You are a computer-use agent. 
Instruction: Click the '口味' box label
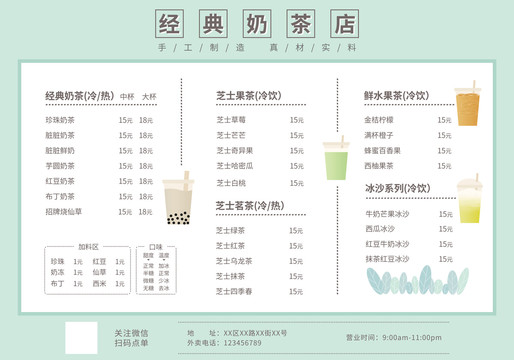[156, 247]
